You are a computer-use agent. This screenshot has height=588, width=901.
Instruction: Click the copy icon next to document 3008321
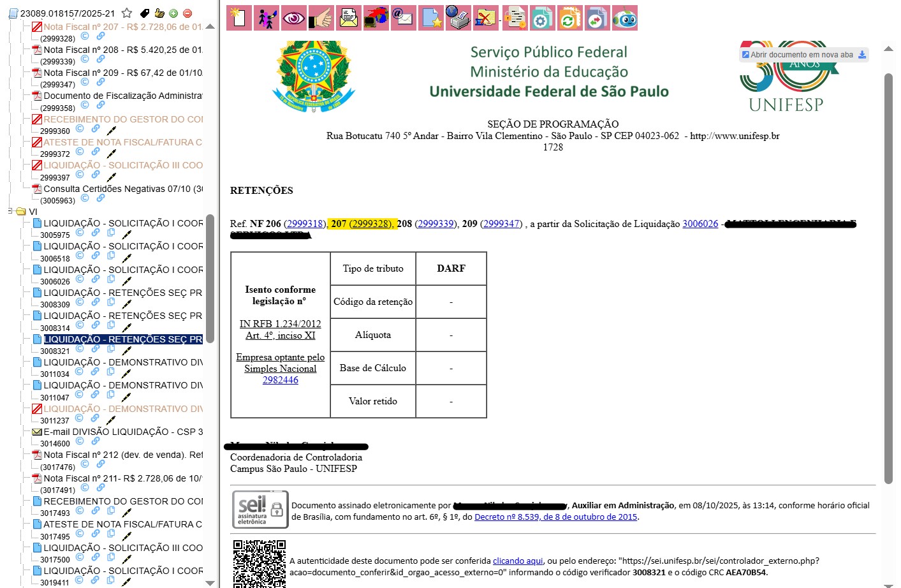111,348
